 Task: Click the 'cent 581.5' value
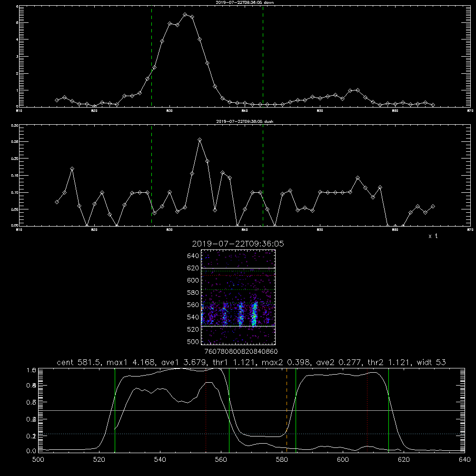[x=80, y=362]
